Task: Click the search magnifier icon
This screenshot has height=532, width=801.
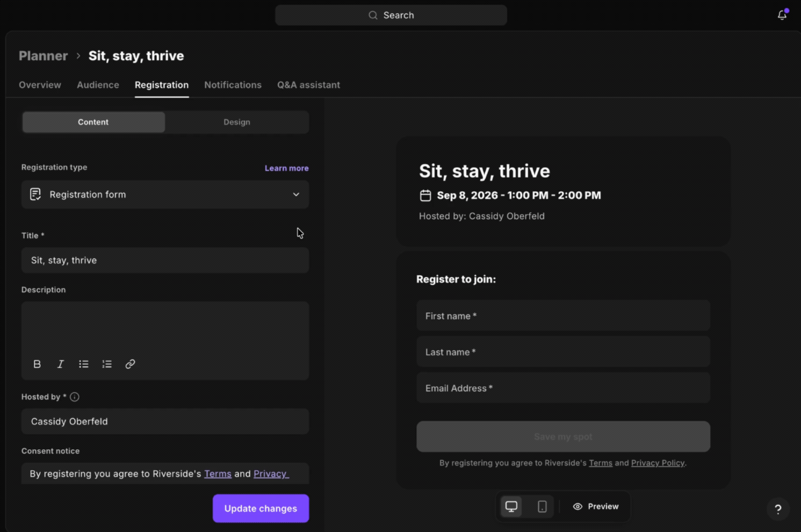Action: pos(373,15)
